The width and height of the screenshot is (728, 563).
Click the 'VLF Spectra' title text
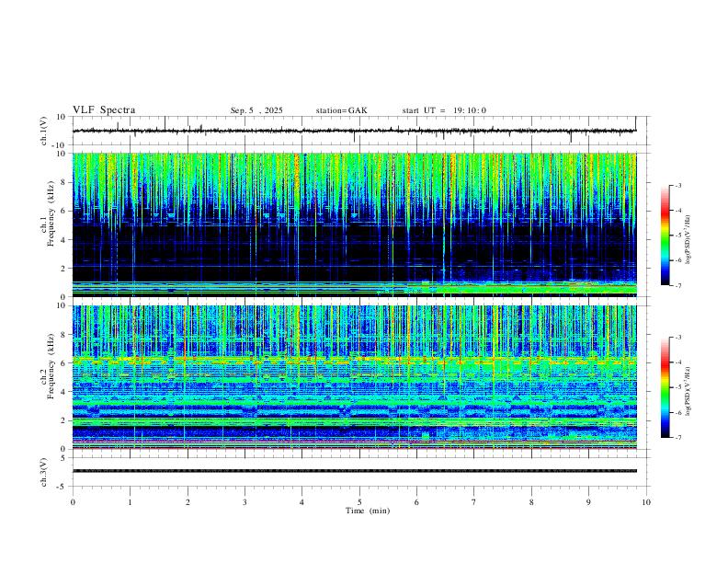tap(104, 110)
